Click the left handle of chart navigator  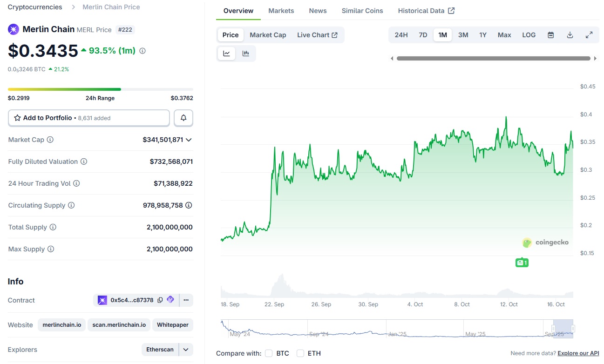pos(553,329)
